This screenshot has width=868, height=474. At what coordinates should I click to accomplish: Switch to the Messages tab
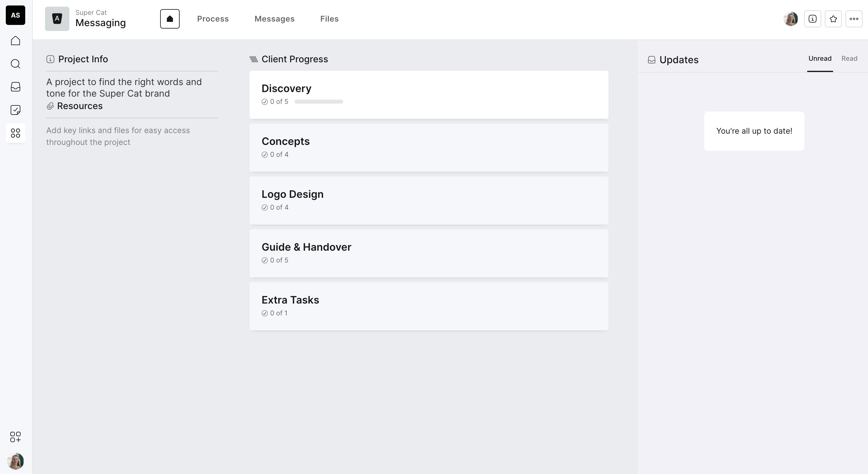click(274, 19)
